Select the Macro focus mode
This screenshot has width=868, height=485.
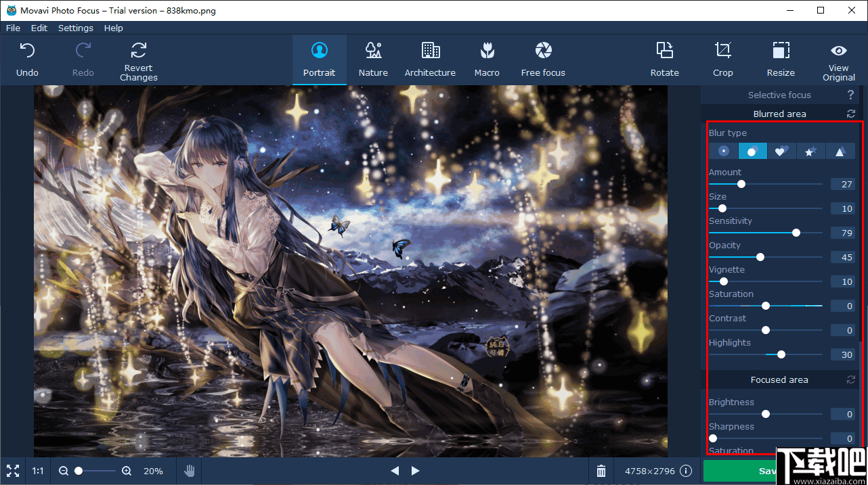[487, 60]
